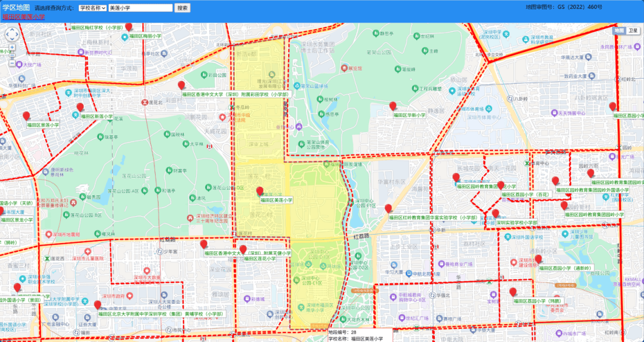Pan the map up with the north arrow
The image size is (644, 342).
(x=12, y=30)
